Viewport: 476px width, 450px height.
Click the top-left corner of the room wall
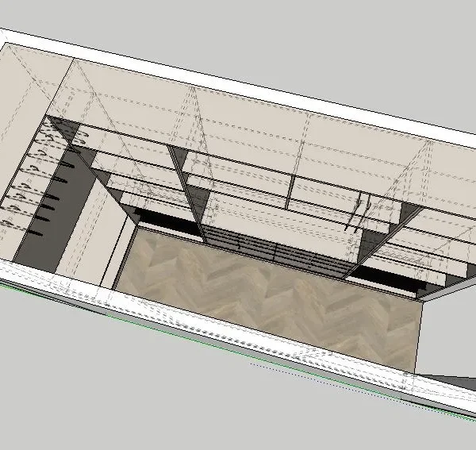tap(6, 36)
